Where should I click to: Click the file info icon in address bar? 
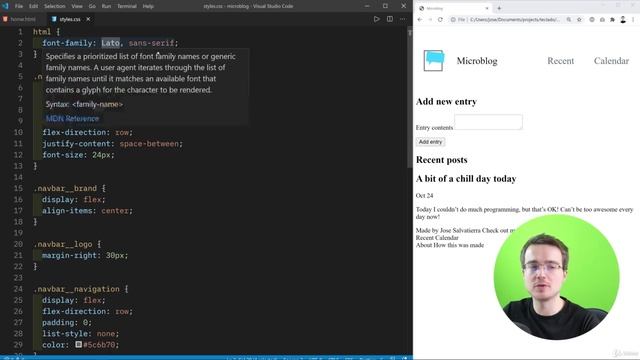tap(453, 20)
